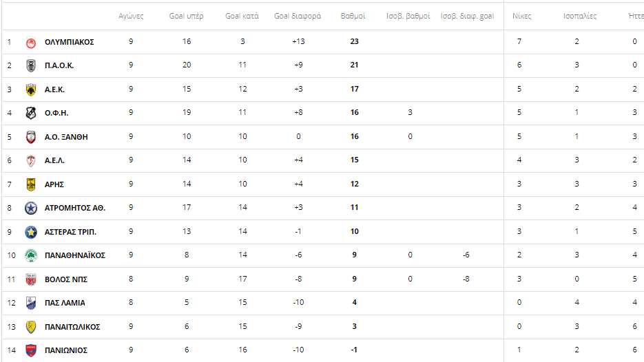The height and width of the screenshot is (362, 644).
Task: Click the Ολυμπιακός team crest
Action: tap(31, 42)
